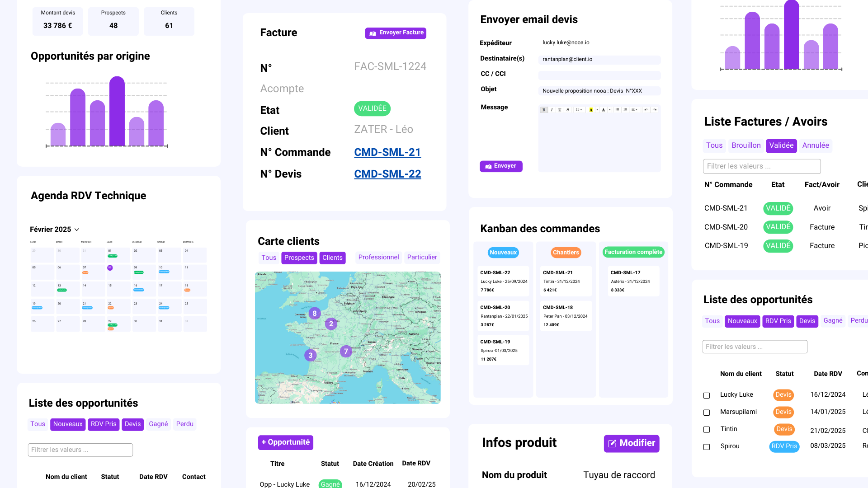Image resolution: width=868 pixels, height=488 pixels.
Task: Tick the checkbox for Lucky Luke
Action: click(x=707, y=395)
